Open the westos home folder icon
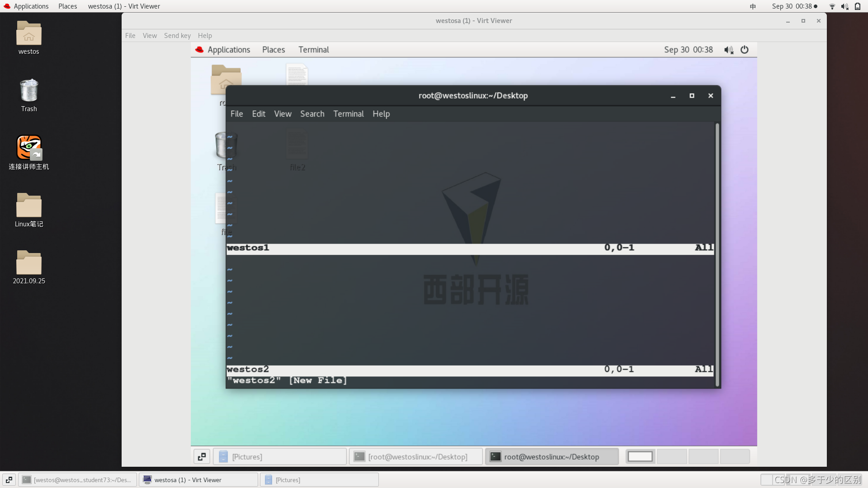868x488 pixels. pos(28,34)
